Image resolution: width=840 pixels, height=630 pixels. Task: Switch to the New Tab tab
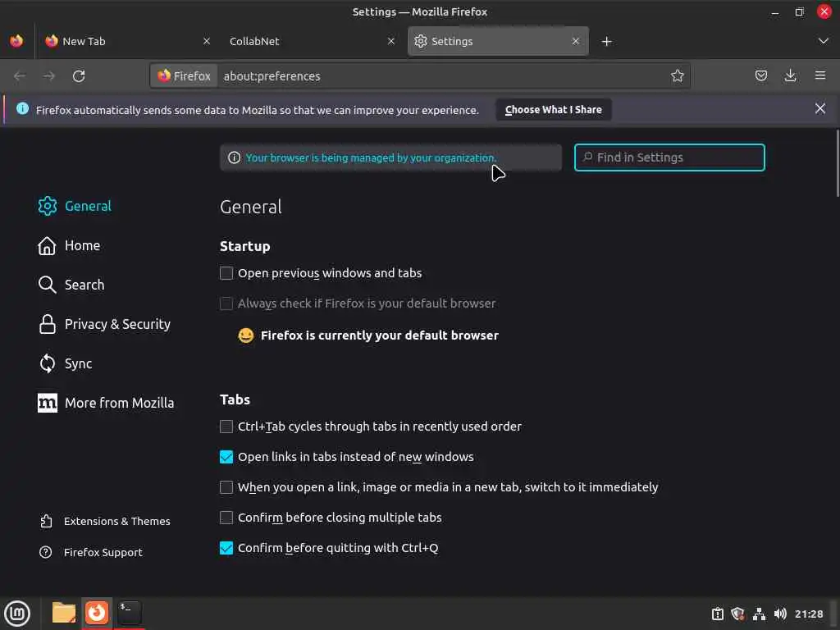129,41
